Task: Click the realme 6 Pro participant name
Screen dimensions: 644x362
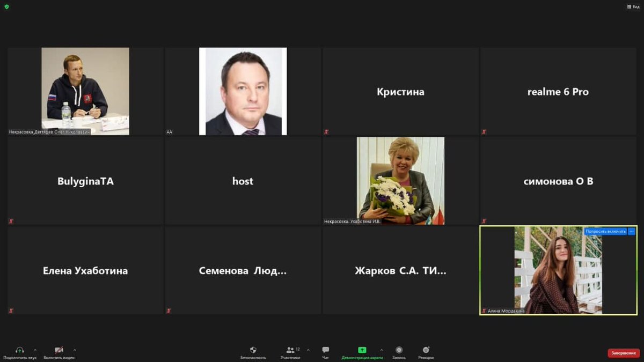Action: pyautogui.click(x=558, y=92)
